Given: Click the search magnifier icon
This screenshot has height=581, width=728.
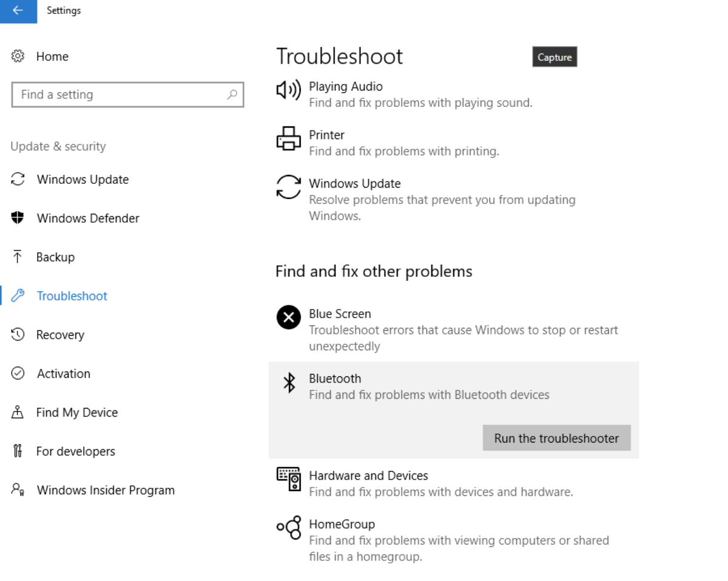Looking at the screenshot, I should (x=232, y=95).
